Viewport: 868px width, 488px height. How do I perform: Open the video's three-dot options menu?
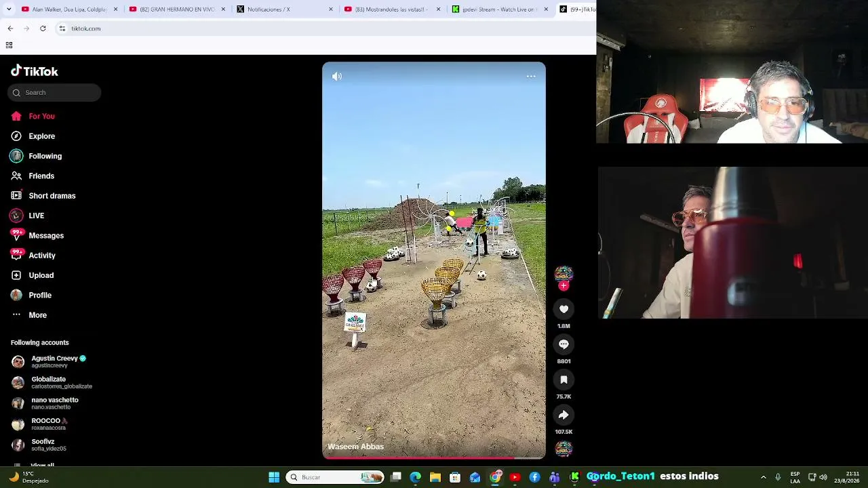coord(531,77)
